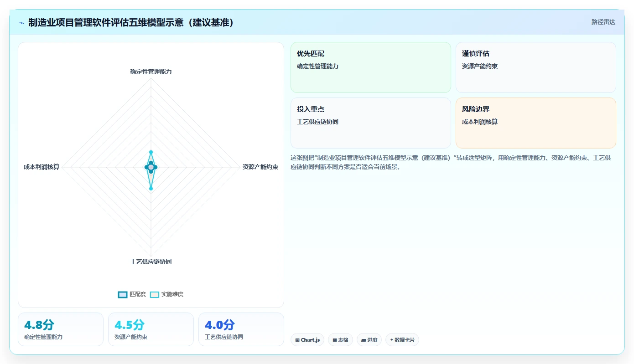
Task: Select the 数据卡片 tag
Action: pos(402,340)
